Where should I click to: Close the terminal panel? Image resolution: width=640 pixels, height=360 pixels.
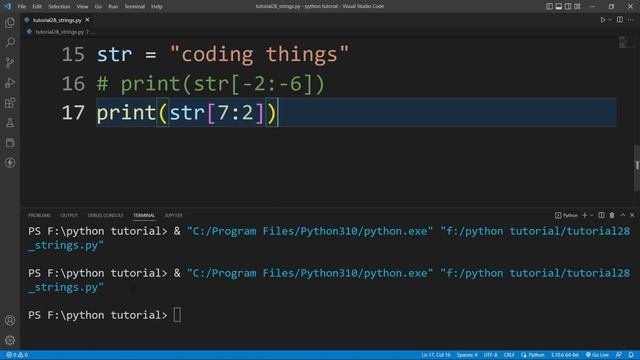(x=632, y=215)
